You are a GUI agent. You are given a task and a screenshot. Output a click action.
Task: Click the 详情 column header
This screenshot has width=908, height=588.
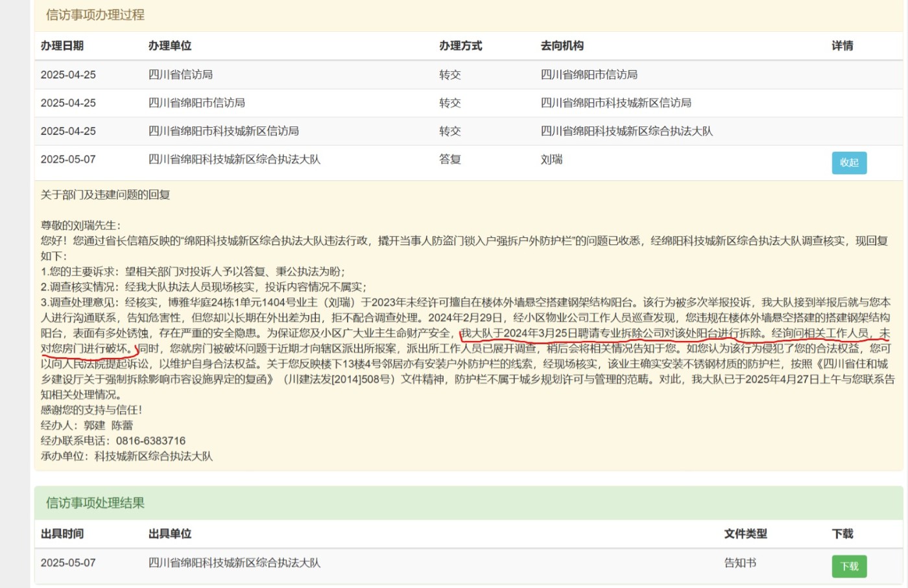click(x=842, y=46)
